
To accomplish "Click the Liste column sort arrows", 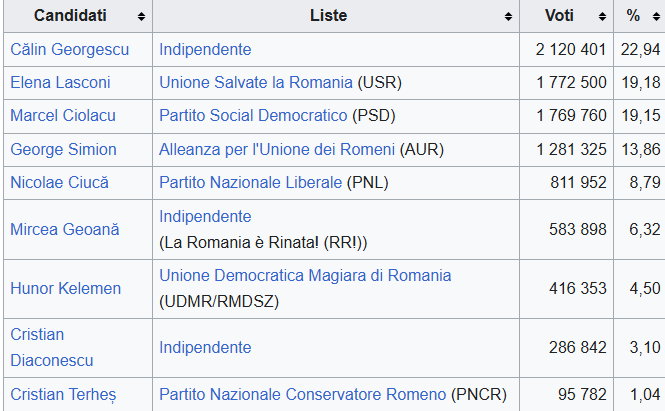I will 510,17.
